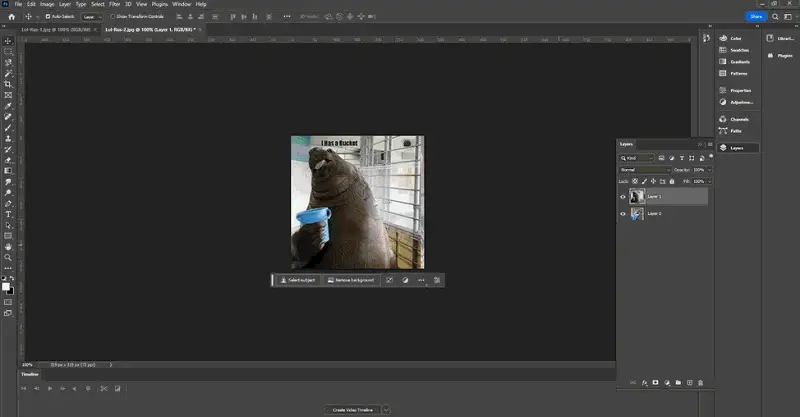Click Create Video Timeline button
This screenshot has width=800, height=417.
pyautogui.click(x=353, y=410)
